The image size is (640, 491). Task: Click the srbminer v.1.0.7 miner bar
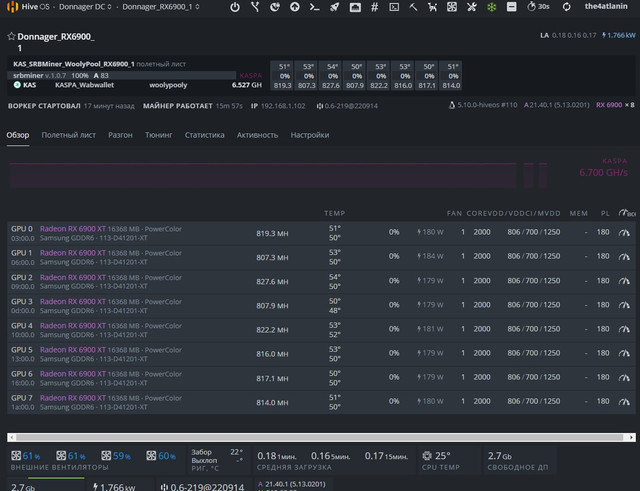(x=122, y=76)
